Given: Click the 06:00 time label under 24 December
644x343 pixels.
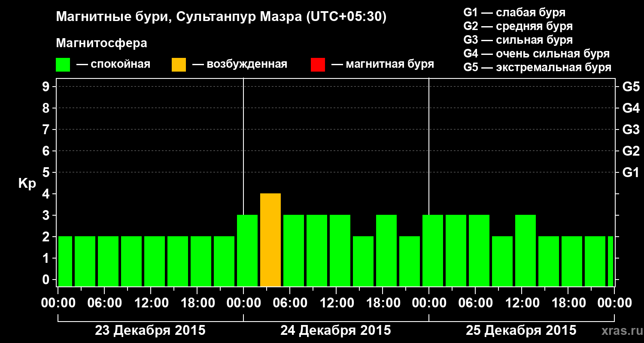Looking at the screenshot, I should (290, 303).
